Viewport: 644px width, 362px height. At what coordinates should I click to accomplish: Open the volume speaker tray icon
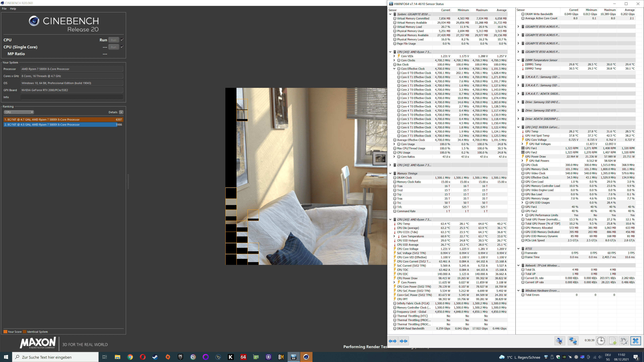(600, 357)
